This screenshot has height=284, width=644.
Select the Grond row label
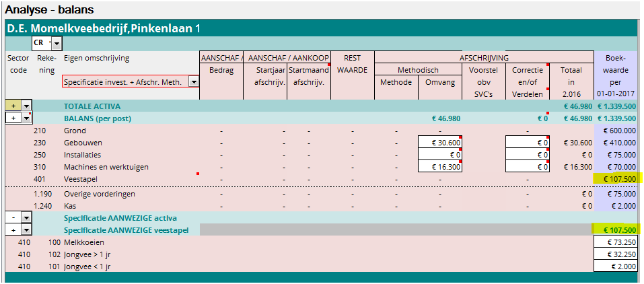click(x=75, y=131)
